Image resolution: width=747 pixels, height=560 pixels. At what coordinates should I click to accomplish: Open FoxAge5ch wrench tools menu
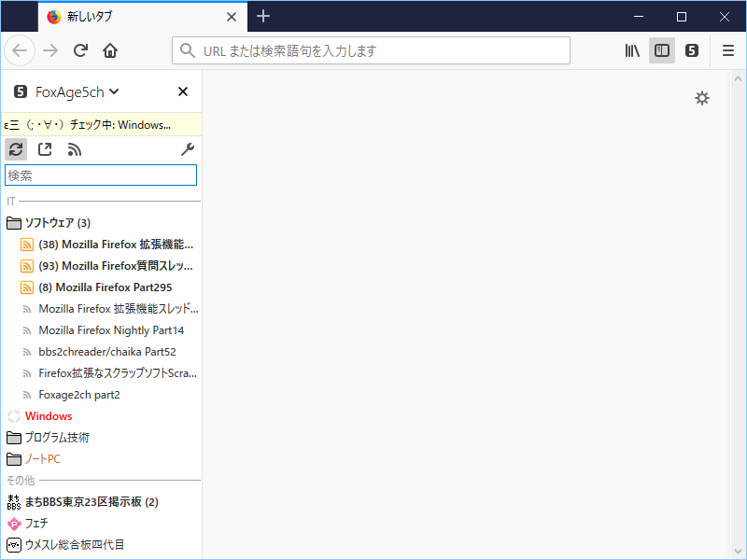(188, 149)
